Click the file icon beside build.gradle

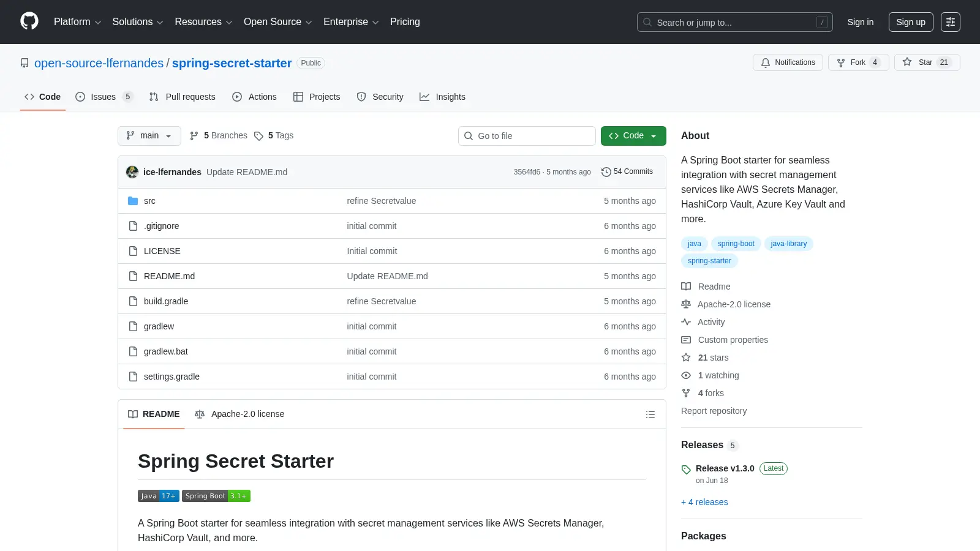coord(133,301)
